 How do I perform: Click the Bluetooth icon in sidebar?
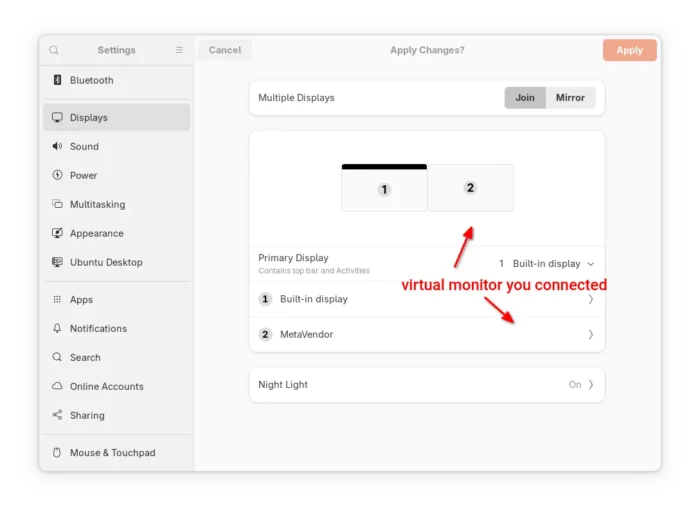click(x=57, y=80)
